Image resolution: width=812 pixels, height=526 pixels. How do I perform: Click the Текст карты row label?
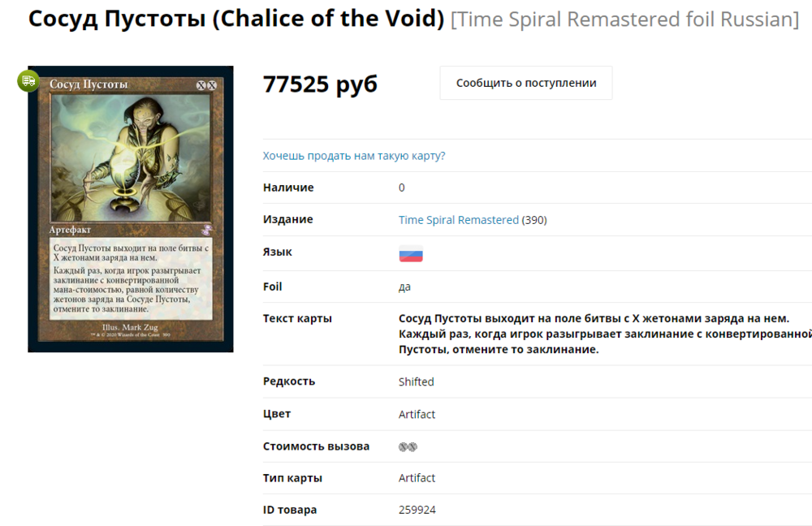pos(297,318)
